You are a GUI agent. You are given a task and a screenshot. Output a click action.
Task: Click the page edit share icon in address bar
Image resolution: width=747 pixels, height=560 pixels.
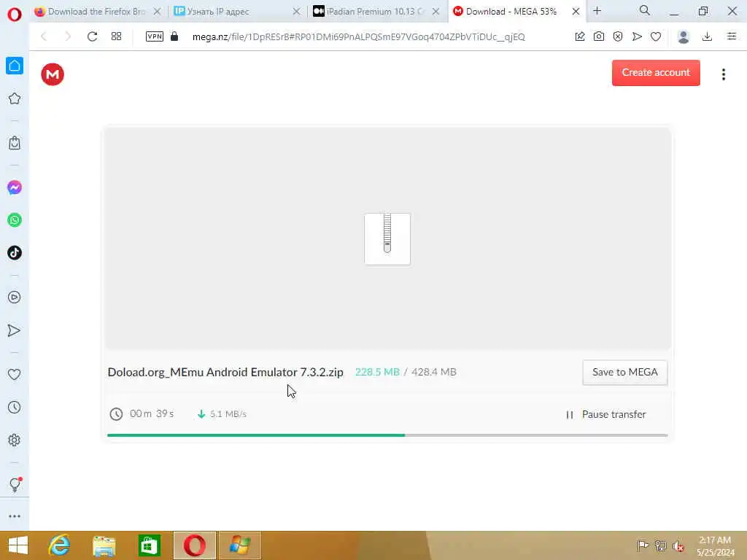(x=580, y=36)
